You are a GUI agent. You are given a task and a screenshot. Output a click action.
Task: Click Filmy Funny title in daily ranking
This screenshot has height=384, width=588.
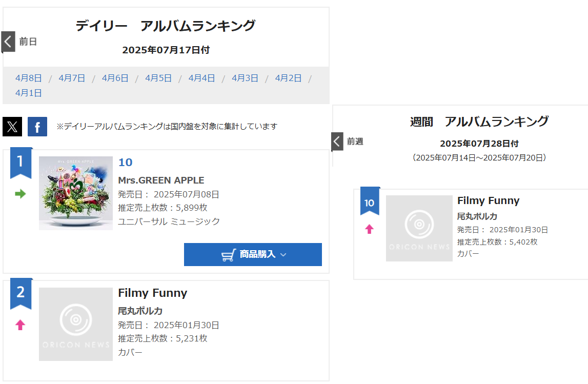pyautogui.click(x=153, y=293)
